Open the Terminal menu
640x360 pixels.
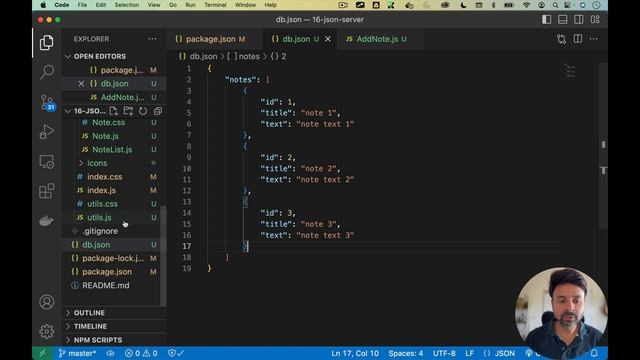215,5
